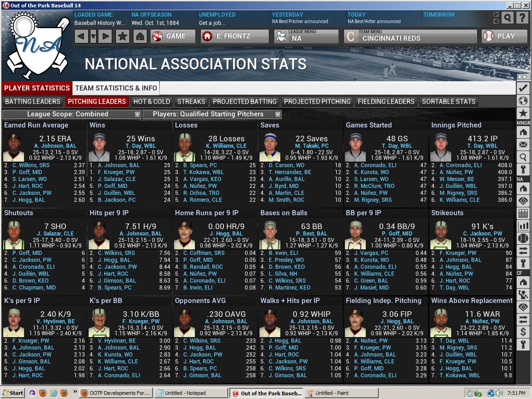Viewport: 532px width, 399px height.
Task: Open the League Scope: Combined dropdown
Action: click(72, 114)
